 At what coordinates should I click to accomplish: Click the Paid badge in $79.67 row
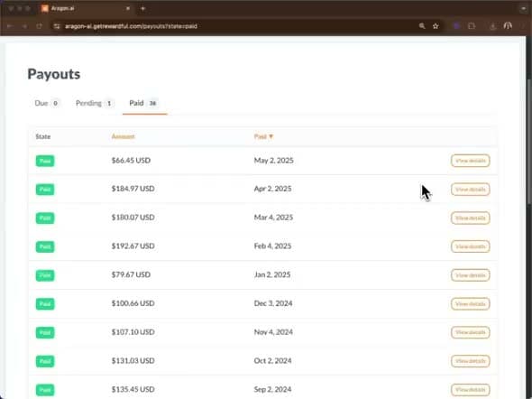(x=45, y=275)
